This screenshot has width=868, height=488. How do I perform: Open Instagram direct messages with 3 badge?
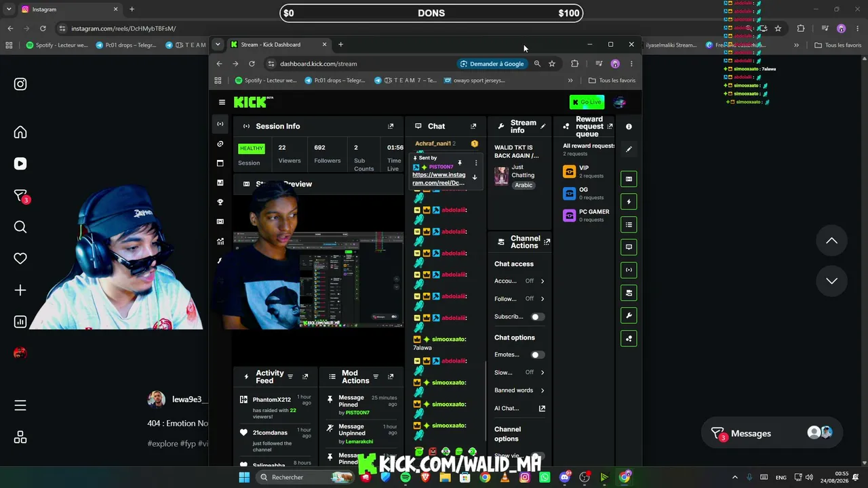(20, 196)
